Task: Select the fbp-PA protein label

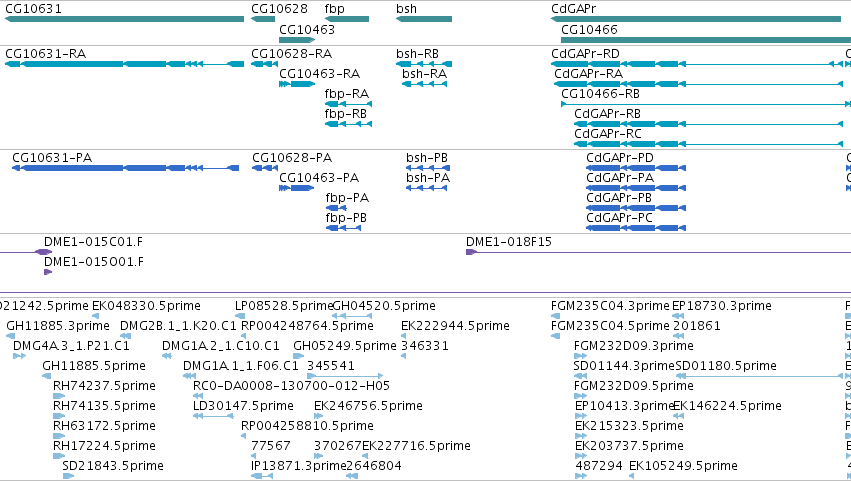Action: [x=347, y=198]
